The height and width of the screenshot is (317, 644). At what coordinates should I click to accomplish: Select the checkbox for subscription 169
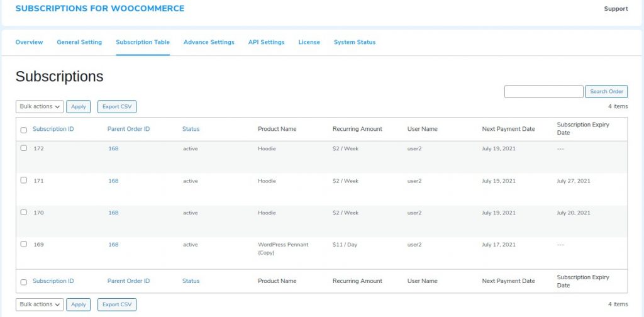tap(24, 244)
